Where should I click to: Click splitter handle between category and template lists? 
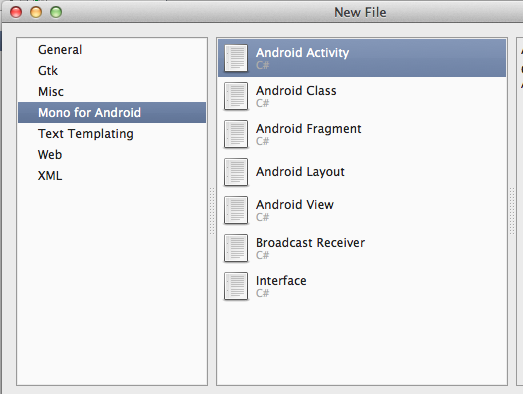point(212,211)
